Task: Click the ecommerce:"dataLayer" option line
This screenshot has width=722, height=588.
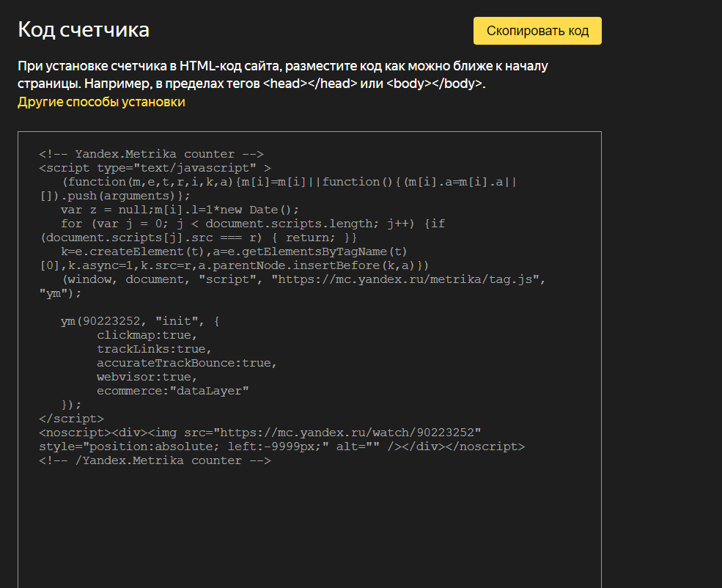Action: point(173,391)
